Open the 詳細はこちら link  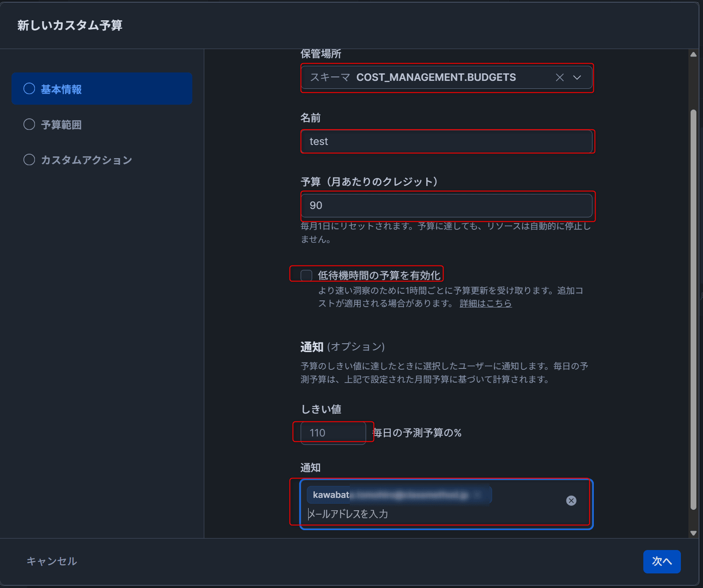[485, 303]
